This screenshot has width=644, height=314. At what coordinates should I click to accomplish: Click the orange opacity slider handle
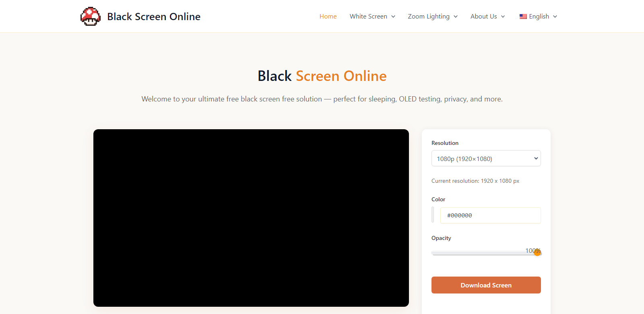(x=537, y=253)
